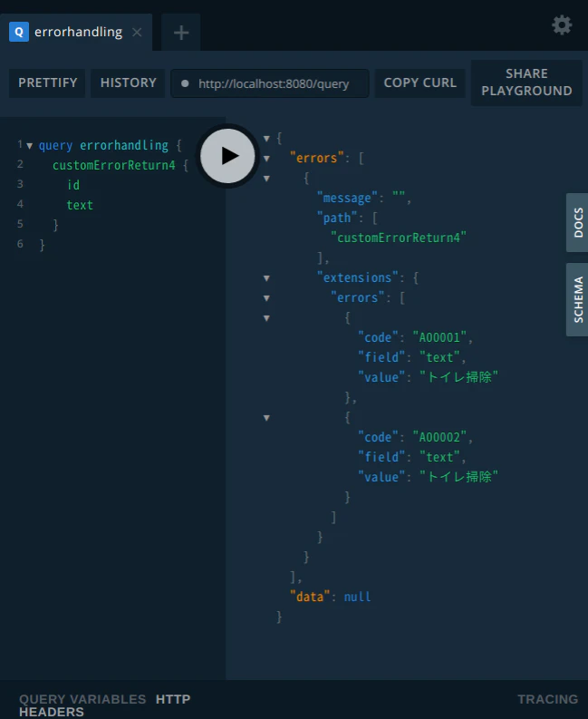The image size is (588, 719).
Task: Open the HISTORY panel
Action: click(129, 83)
